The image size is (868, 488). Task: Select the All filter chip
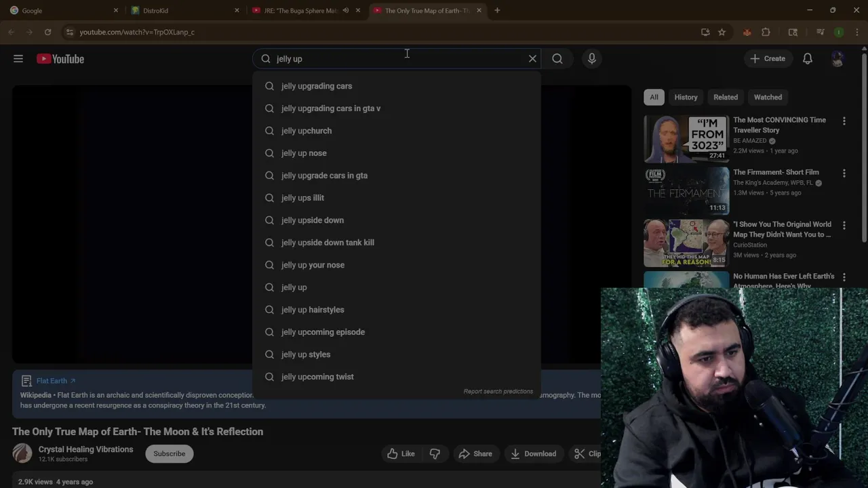[x=654, y=97]
